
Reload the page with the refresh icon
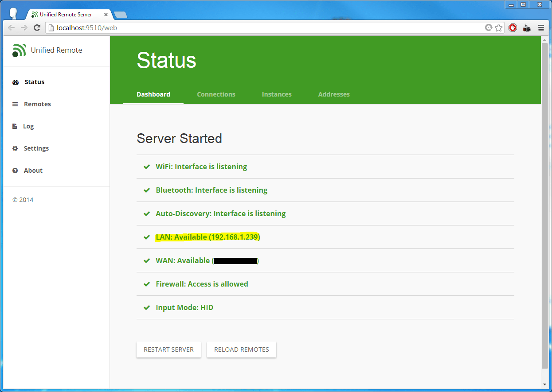[37, 27]
